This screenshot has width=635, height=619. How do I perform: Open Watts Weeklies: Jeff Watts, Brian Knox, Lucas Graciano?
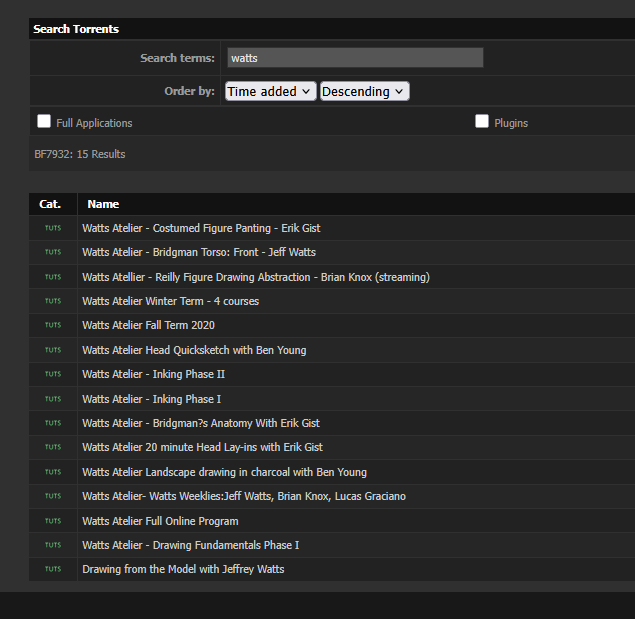(x=244, y=496)
